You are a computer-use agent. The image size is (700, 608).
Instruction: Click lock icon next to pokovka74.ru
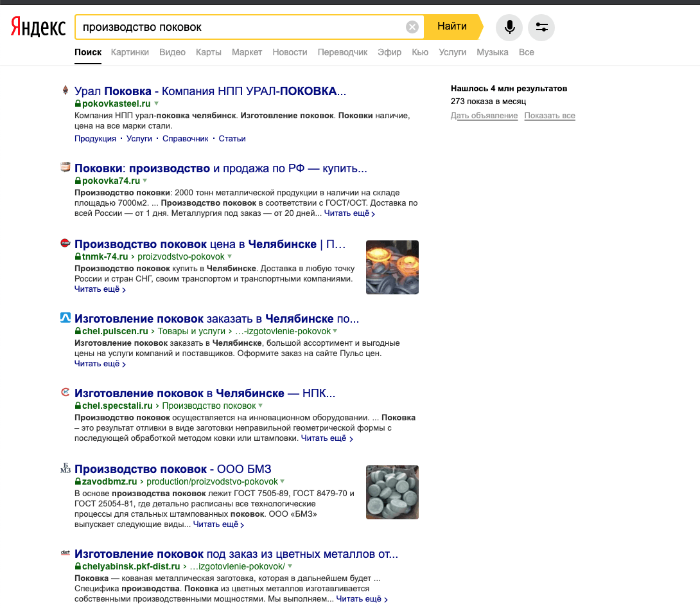tap(78, 181)
